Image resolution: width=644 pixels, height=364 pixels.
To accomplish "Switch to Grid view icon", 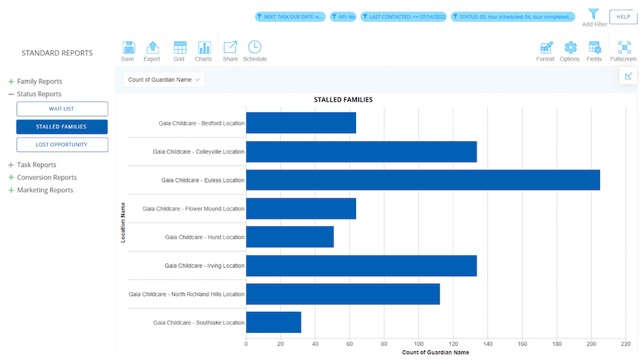I will (x=180, y=48).
